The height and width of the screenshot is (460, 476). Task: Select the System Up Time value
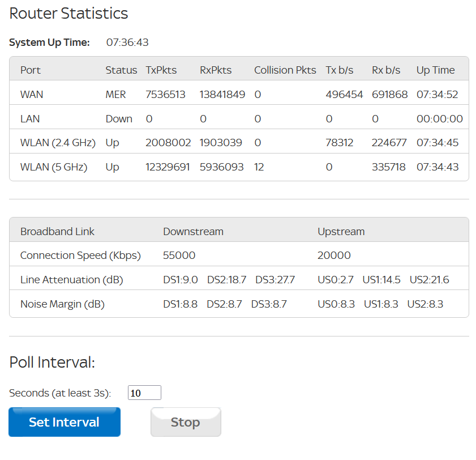[x=127, y=42]
